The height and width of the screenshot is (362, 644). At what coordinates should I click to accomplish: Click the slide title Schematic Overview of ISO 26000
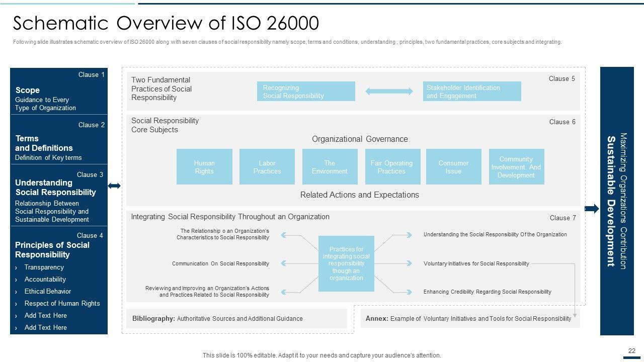[166, 23]
